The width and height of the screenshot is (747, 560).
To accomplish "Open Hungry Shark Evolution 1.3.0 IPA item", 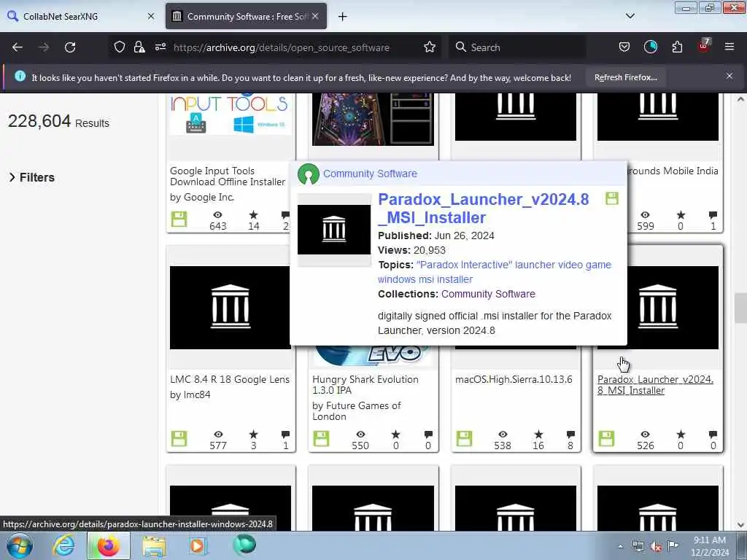I will [x=365, y=385].
